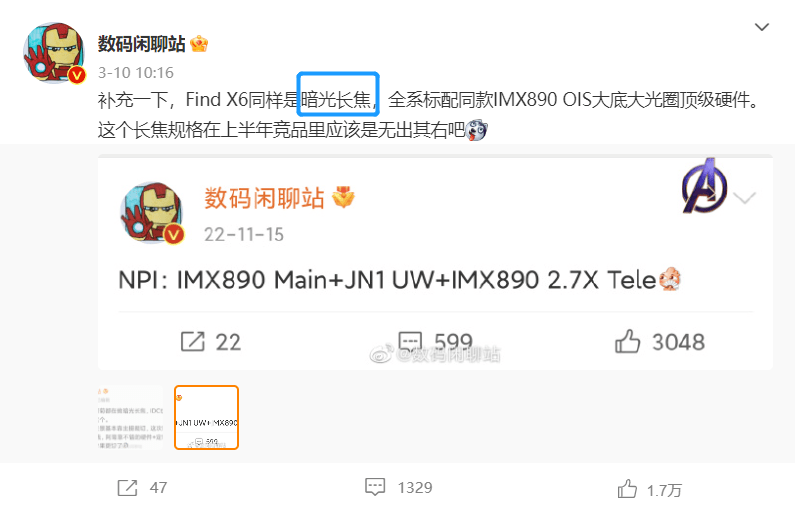Click the share icon showing 22

point(192,342)
